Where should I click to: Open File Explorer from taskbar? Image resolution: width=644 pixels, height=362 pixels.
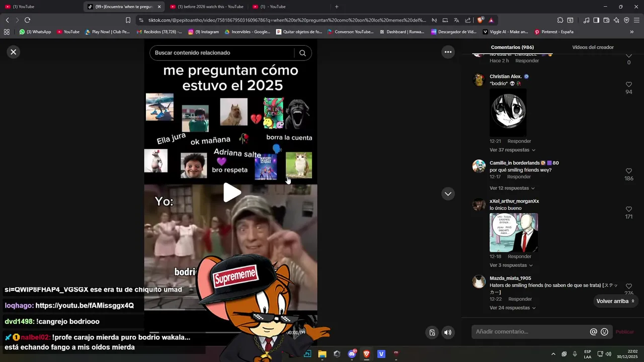tap(322, 354)
